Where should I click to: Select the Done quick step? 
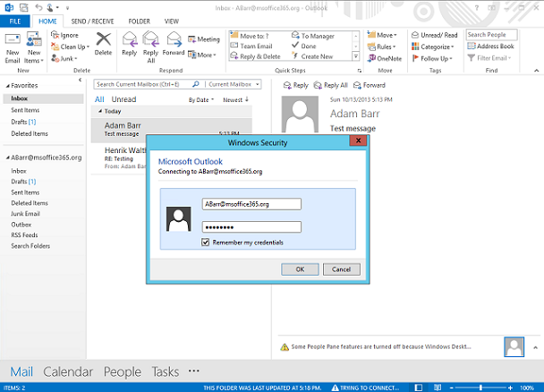[304, 46]
